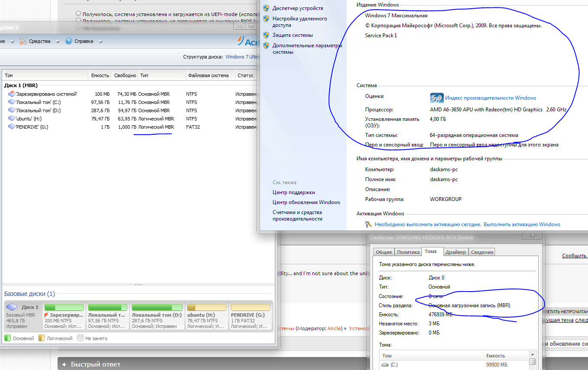Screen dimensions: 588x370
Task: Switch to Общие tab in properties dialog
Action: tap(384, 252)
